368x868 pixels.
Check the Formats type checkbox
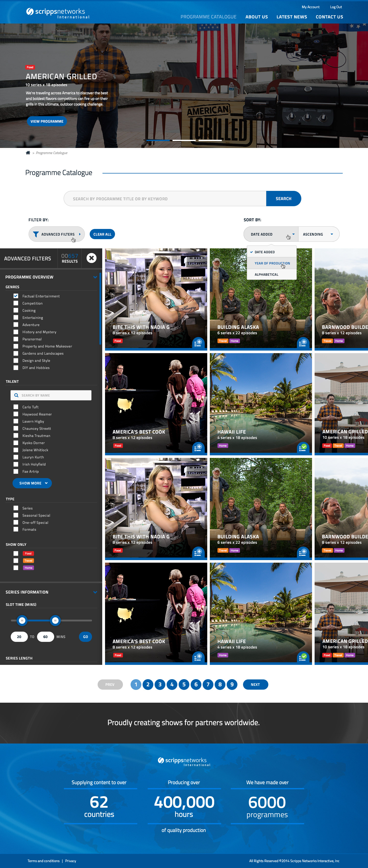[16, 529]
